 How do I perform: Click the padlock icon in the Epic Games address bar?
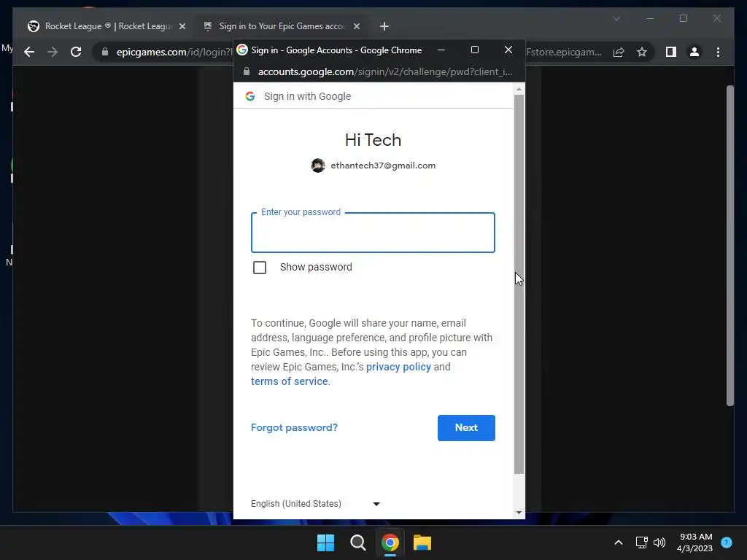(105, 52)
